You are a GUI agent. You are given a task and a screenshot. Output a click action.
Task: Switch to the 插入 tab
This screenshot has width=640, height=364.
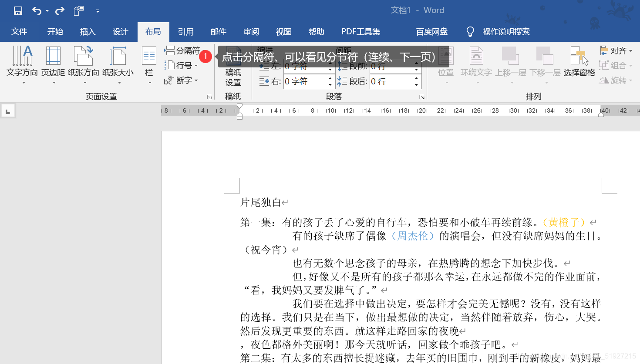coord(88,31)
